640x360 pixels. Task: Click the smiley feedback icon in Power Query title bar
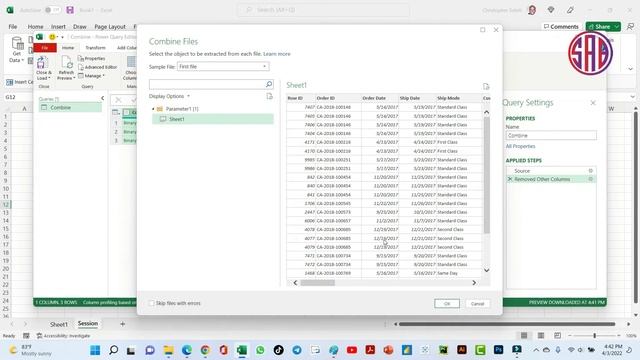pos(52,37)
